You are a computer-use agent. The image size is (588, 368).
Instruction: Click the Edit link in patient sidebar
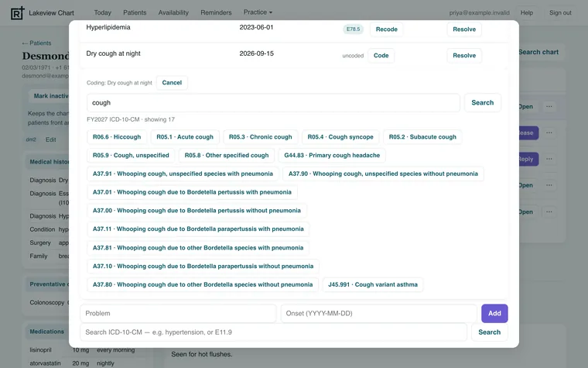pyautogui.click(x=50, y=139)
